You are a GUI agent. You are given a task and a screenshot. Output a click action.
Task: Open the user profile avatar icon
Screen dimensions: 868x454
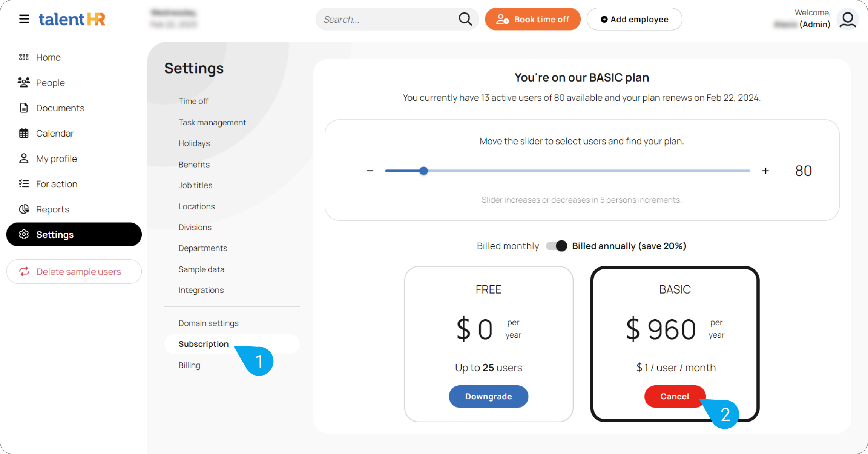848,19
